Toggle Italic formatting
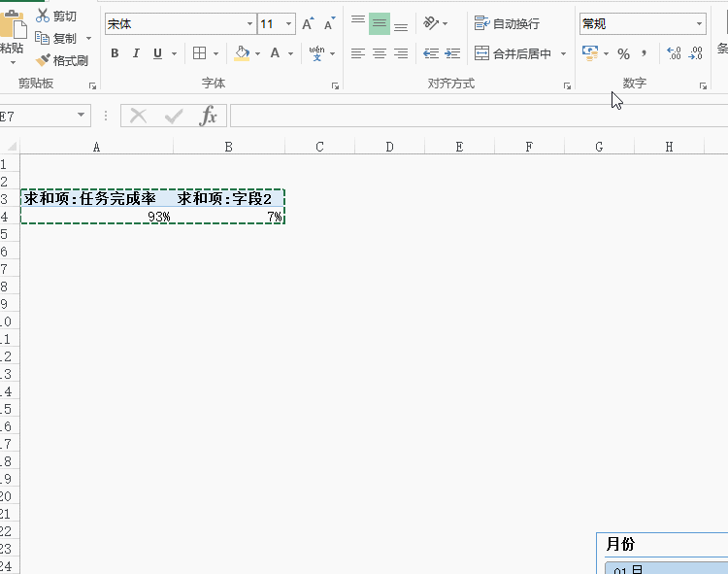 point(135,53)
